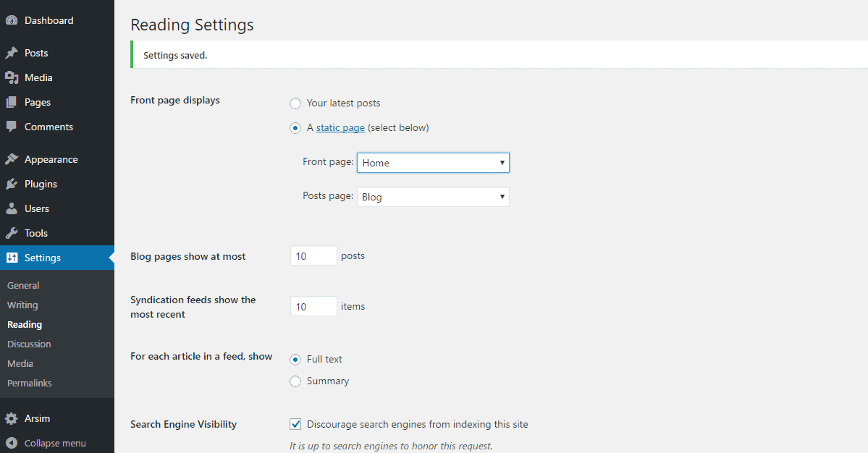Image resolution: width=868 pixels, height=453 pixels.
Task: Uncheck Discourage search engines from indexing
Action: tap(295, 424)
